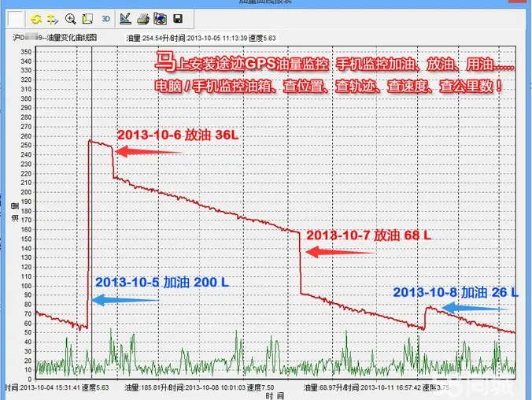
Task: Select the "2013-10-8 加油 26 L" annotation
Action: [455, 292]
